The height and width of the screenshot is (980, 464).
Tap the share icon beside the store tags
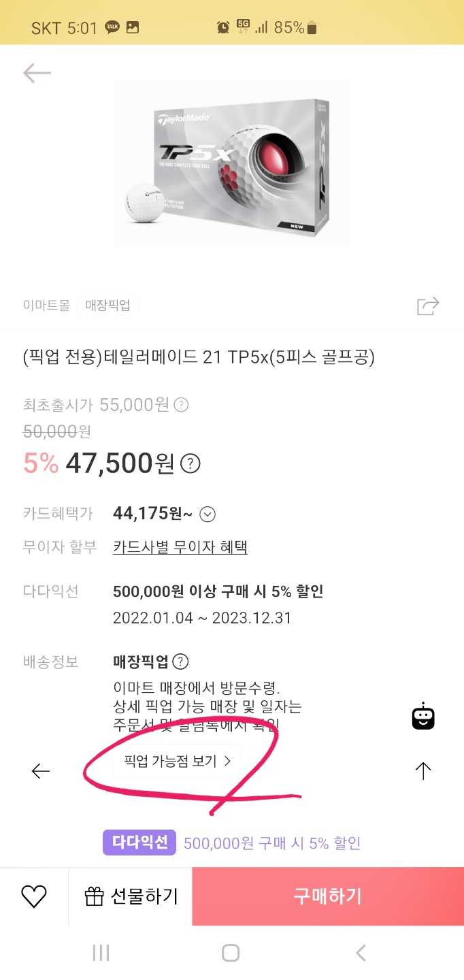point(428,306)
